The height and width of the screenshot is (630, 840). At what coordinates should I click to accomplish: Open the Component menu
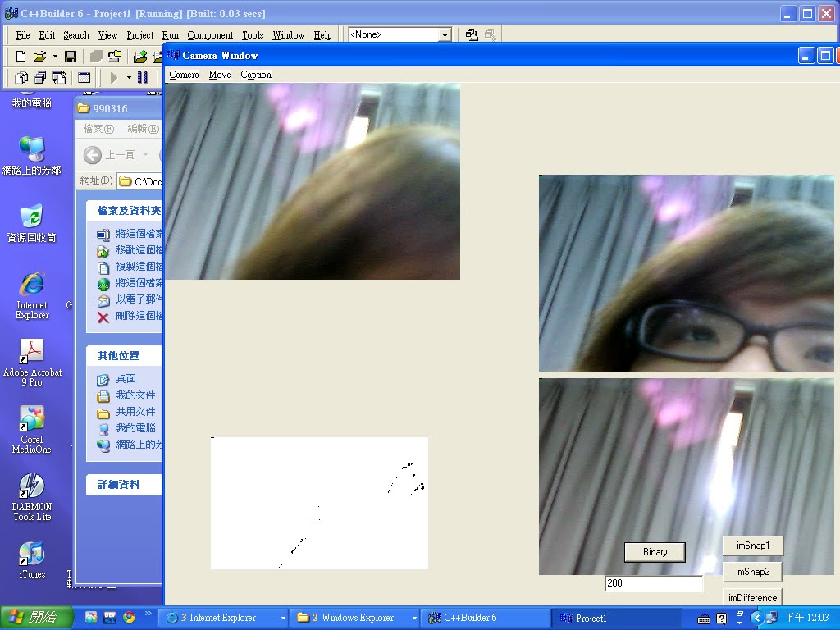[x=210, y=35]
